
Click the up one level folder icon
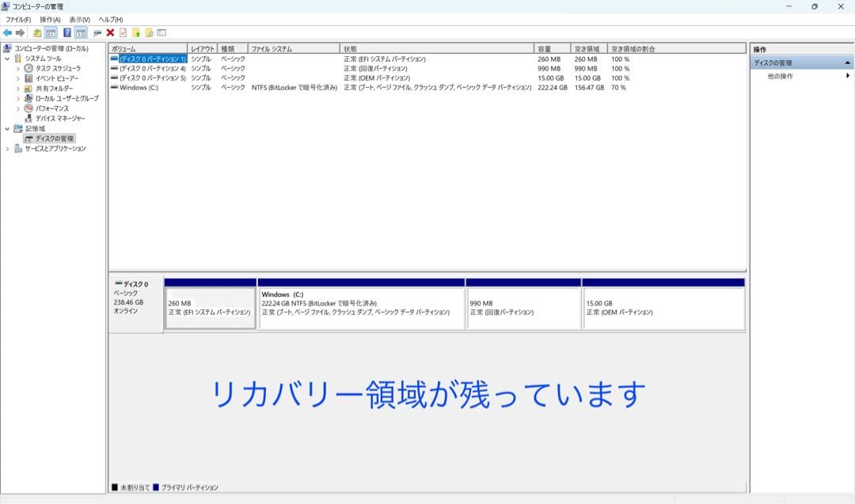37,32
